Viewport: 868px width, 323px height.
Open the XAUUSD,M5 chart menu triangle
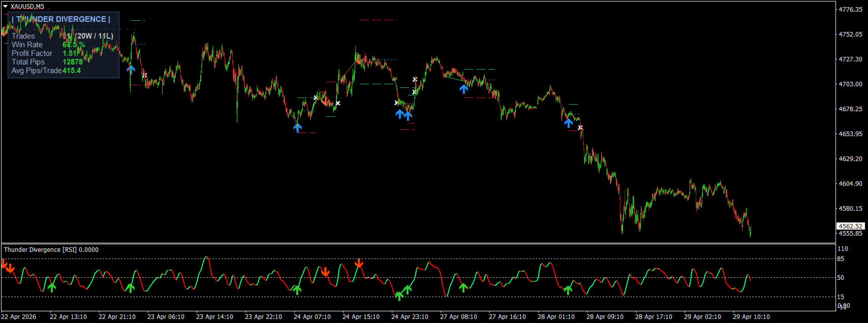(x=5, y=7)
